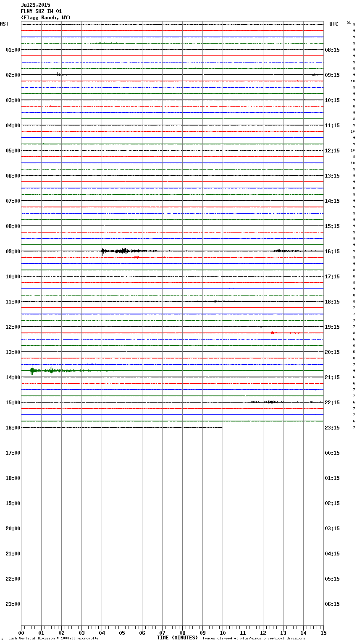Click the 18:15 UTC time label

tap(332, 302)
